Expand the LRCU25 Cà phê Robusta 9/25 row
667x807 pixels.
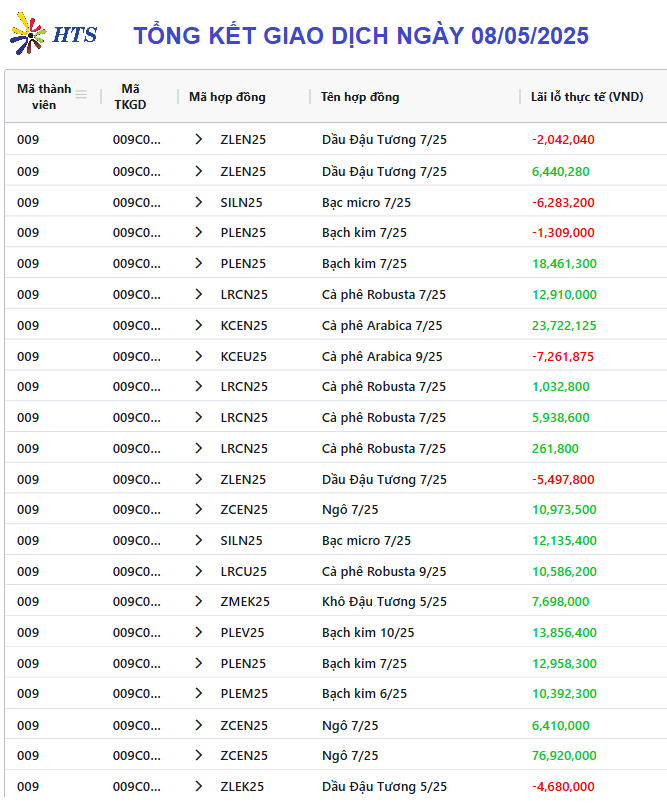click(199, 571)
